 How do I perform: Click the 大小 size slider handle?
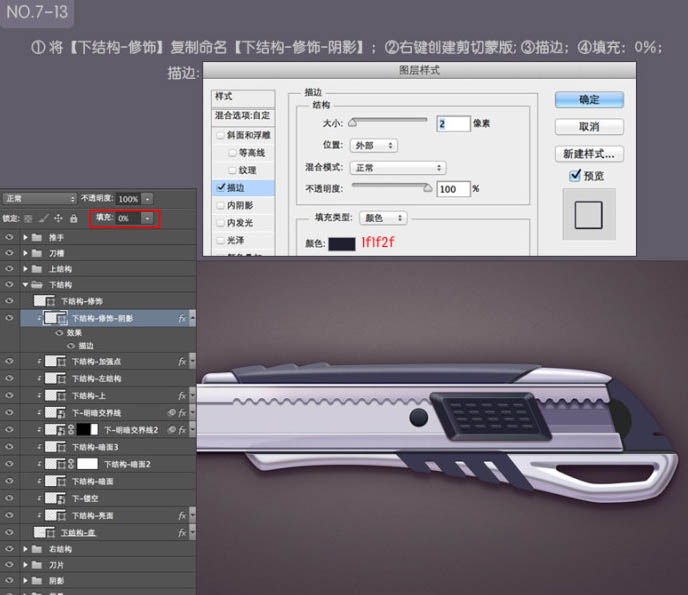click(352, 123)
